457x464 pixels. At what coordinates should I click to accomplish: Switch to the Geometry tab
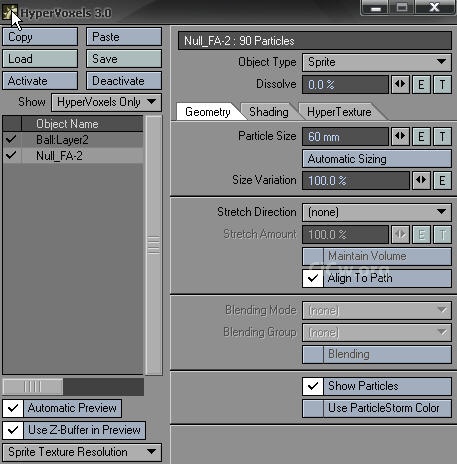pyautogui.click(x=208, y=112)
